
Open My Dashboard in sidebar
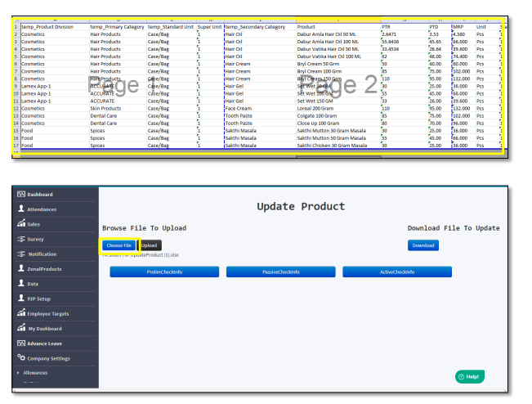point(45,329)
